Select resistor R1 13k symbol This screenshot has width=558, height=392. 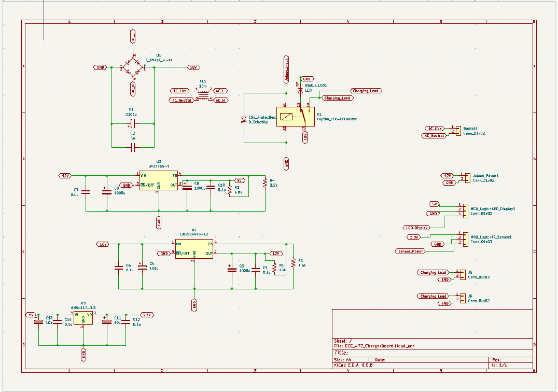pyautogui.click(x=274, y=268)
